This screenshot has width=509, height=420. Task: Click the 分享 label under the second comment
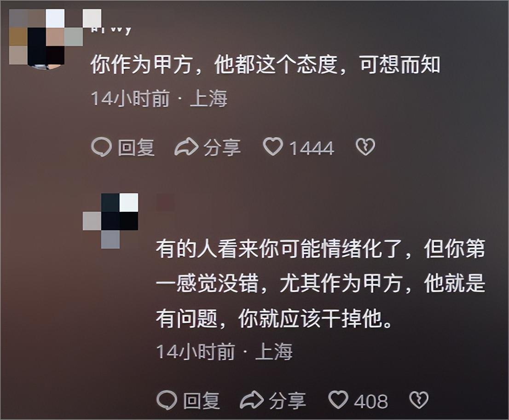[x=288, y=401]
